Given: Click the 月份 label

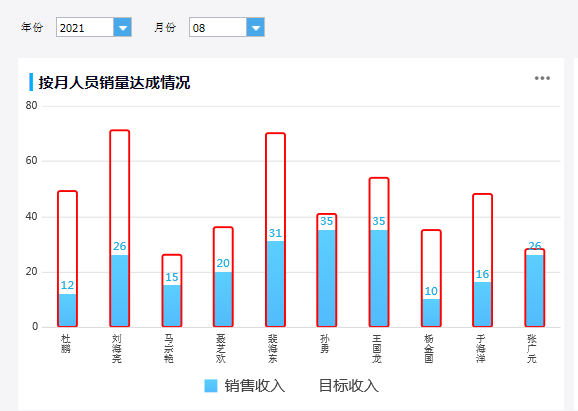Looking at the screenshot, I should point(165,27).
